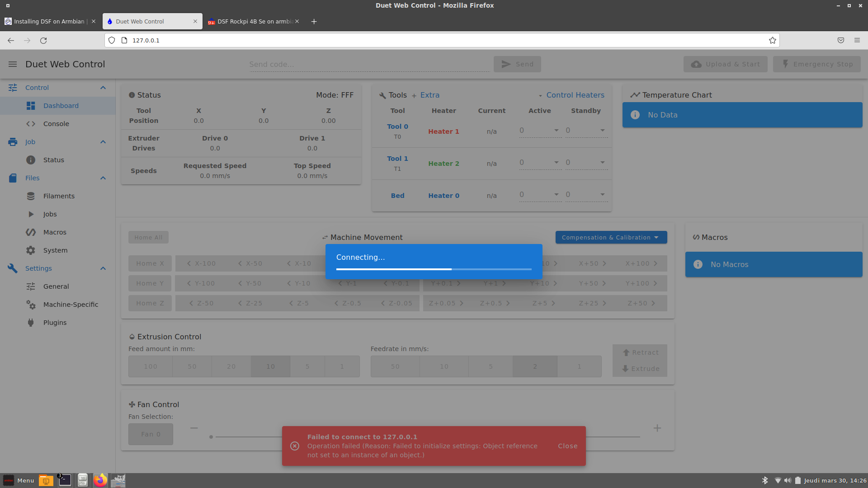Click the fan plus increase icon
Viewport: 868px width, 488px height.
tap(657, 428)
